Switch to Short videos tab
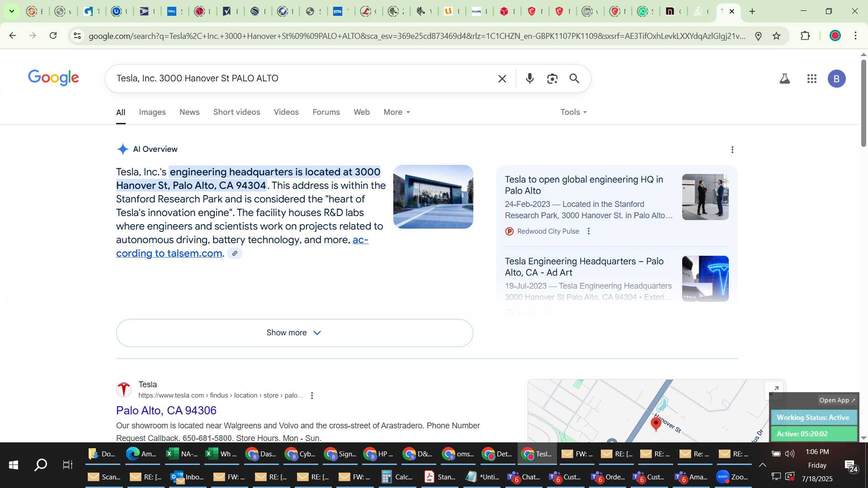Screen dimensions: 868x488 tap(236, 112)
